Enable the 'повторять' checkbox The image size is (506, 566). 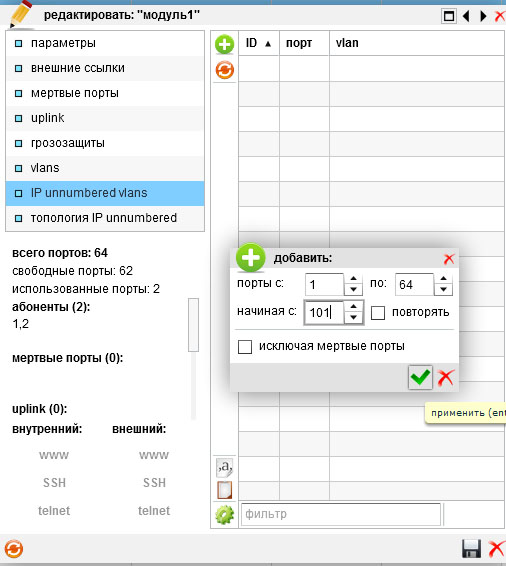coord(378,313)
